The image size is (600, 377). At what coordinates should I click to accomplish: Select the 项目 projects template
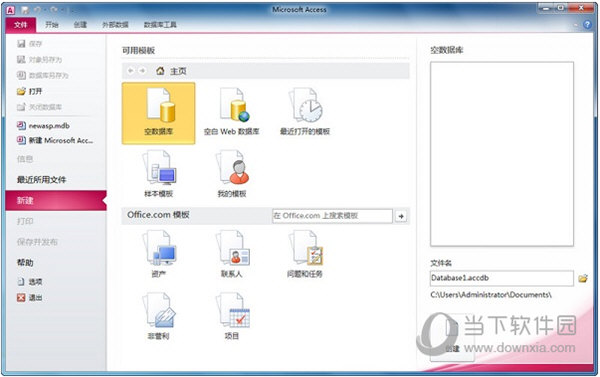(x=232, y=317)
